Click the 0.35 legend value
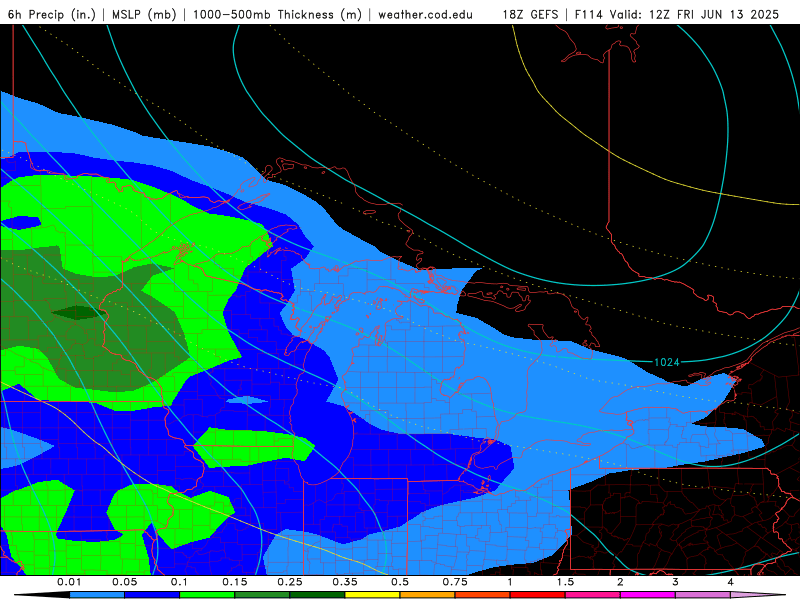 click(345, 582)
